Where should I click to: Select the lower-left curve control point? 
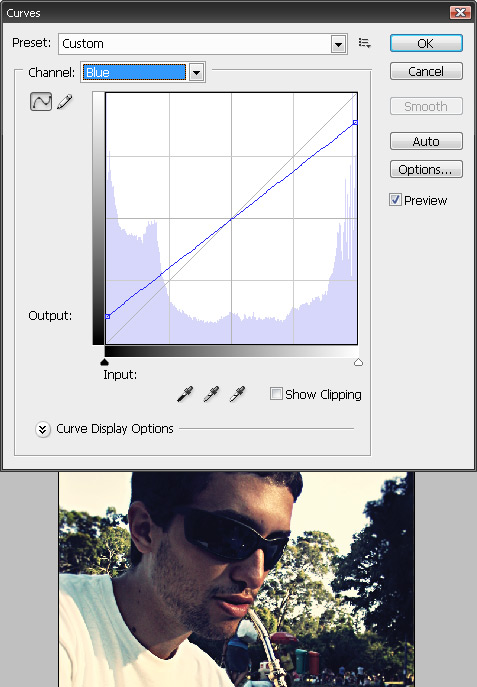point(107,316)
